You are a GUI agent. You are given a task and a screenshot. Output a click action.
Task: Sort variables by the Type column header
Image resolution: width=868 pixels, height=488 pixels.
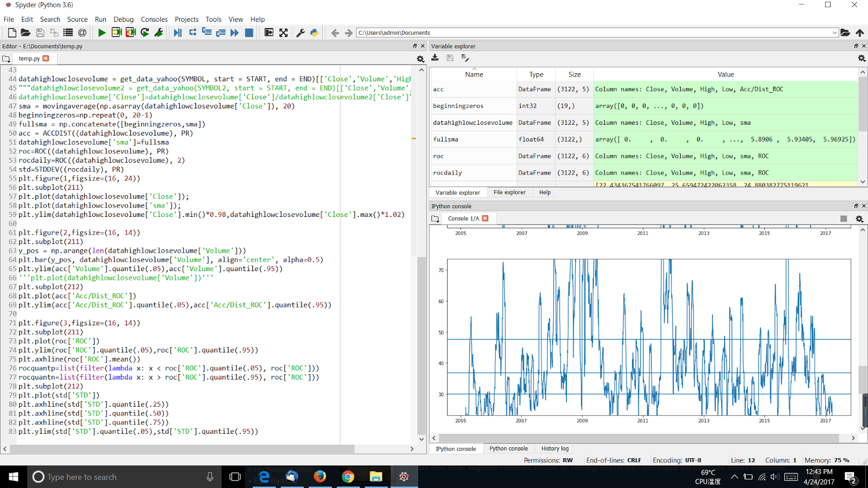click(536, 74)
